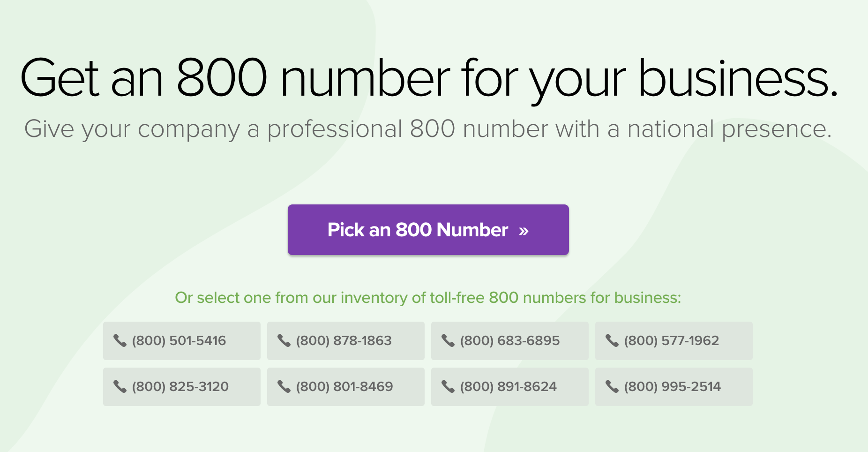The image size is (868, 452).
Task: Click the Pick an 800 Number button
Action: point(428,230)
